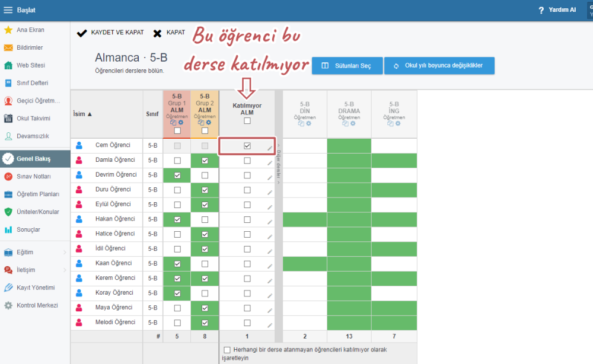
Task: Check Grup 1 checkbox for Duru Öğrenci
Action: point(177,190)
